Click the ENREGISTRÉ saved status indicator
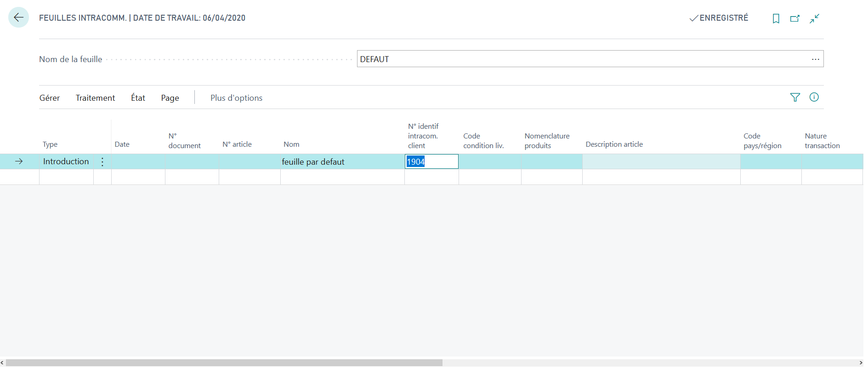This screenshot has width=868, height=368. [x=719, y=18]
